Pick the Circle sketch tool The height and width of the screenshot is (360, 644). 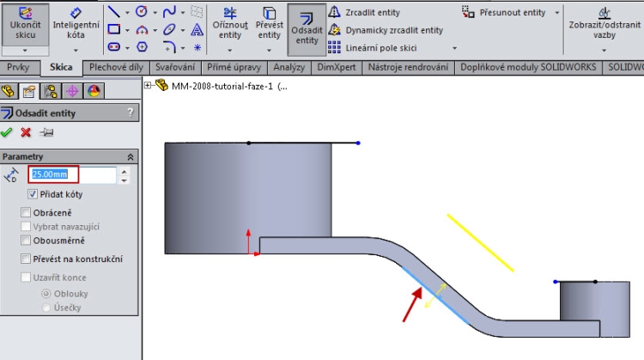click(142, 11)
